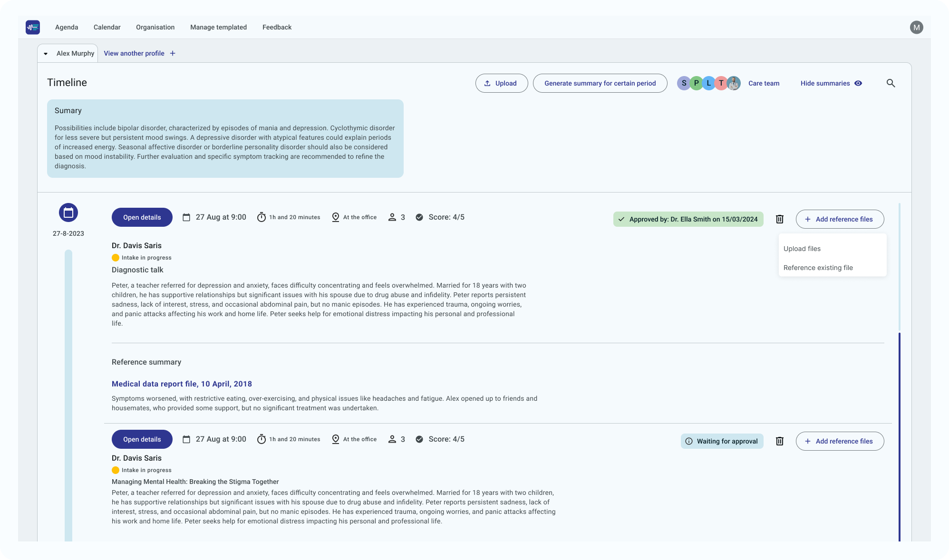
Task: Open the timeline search
Action: point(891,83)
